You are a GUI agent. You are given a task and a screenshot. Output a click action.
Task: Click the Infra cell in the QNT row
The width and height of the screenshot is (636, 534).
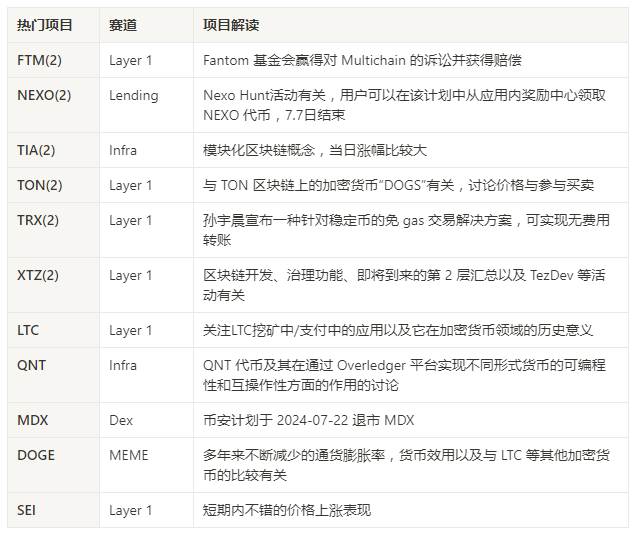tap(123, 365)
